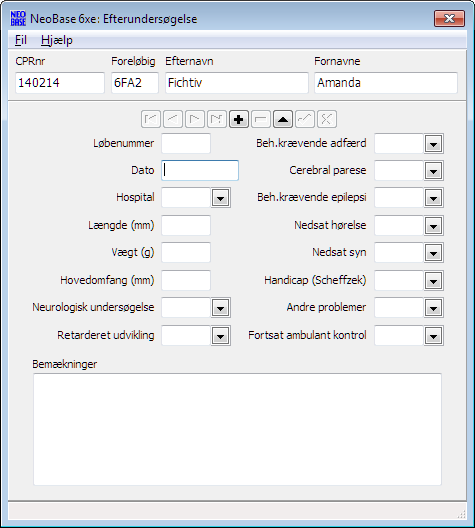Click the Bemærkninger text area
Viewport: 475px width, 528px height.
point(237,429)
